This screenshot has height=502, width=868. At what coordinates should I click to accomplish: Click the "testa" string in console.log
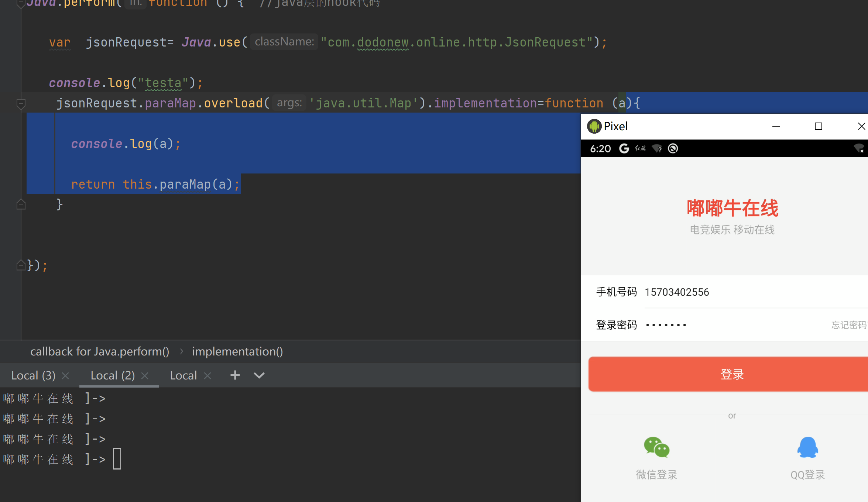pyautogui.click(x=163, y=83)
